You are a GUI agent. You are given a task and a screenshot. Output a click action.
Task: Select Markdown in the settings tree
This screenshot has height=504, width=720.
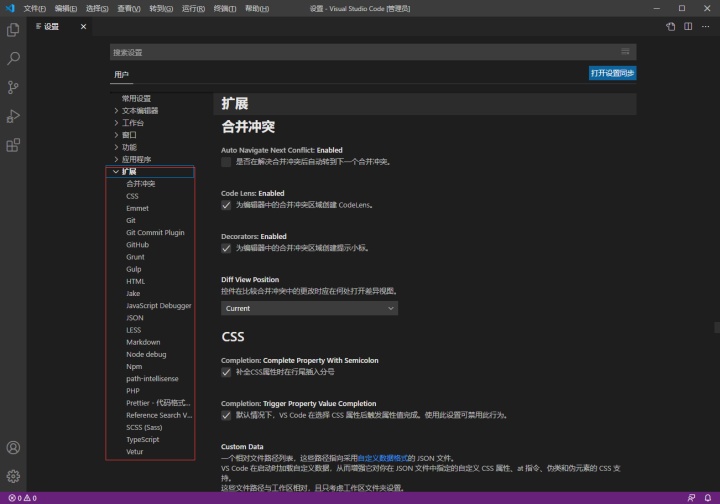(x=143, y=342)
